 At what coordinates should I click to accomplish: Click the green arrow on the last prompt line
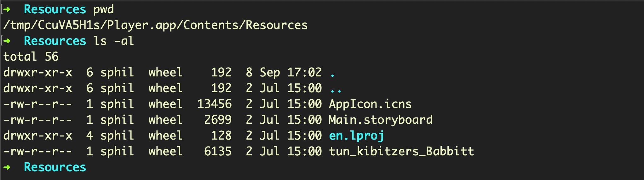pyautogui.click(x=7, y=167)
